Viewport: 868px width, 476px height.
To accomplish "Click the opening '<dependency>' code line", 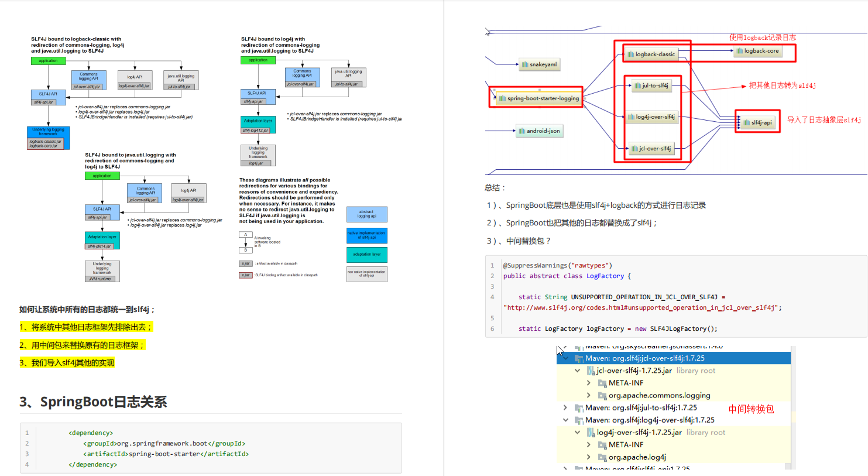I will (x=91, y=433).
